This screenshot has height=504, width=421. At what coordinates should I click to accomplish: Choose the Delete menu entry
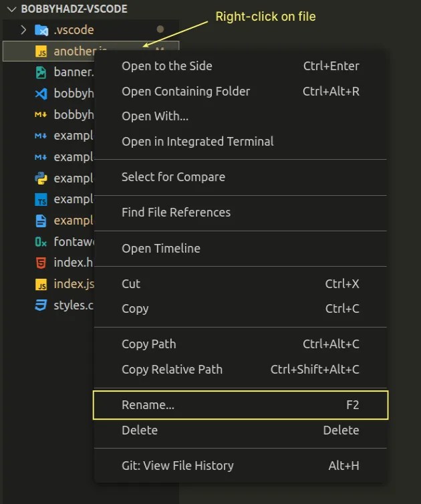click(241, 430)
